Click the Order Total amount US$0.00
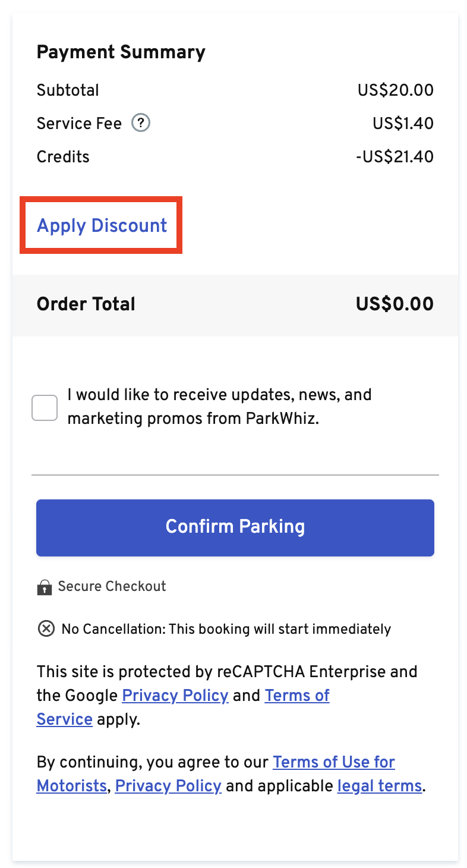The height and width of the screenshot is (868, 467). click(x=395, y=304)
